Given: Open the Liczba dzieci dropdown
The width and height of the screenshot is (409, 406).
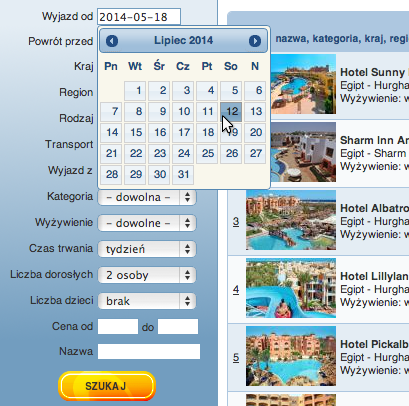Looking at the screenshot, I should pyautogui.click(x=147, y=301).
